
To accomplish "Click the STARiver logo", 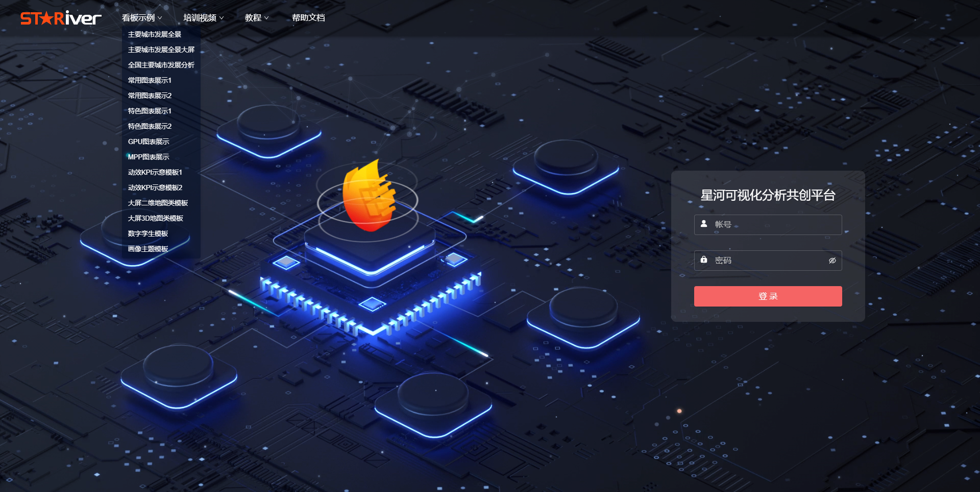I will (x=61, y=18).
